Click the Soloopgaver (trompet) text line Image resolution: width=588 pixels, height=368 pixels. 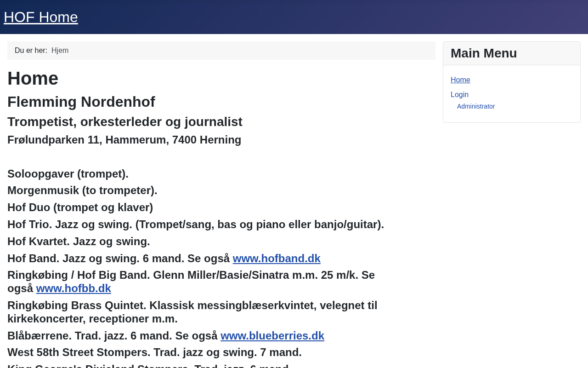tap(68, 174)
